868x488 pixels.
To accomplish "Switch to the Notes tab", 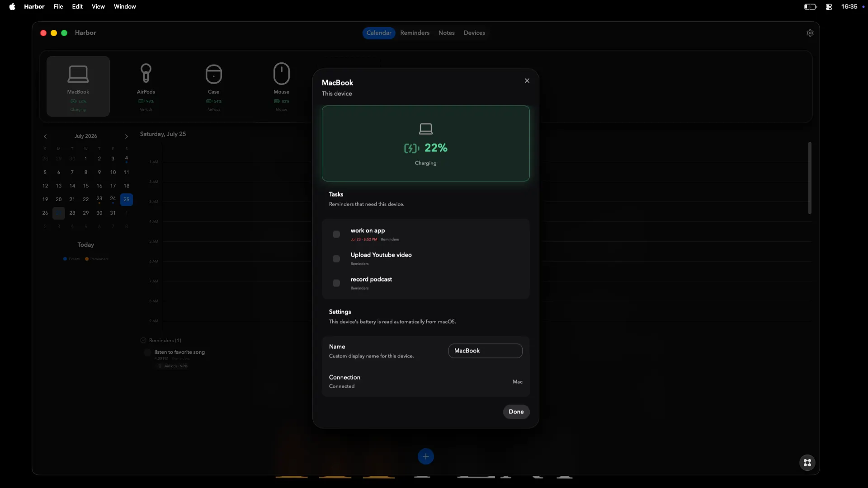I will coord(447,33).
